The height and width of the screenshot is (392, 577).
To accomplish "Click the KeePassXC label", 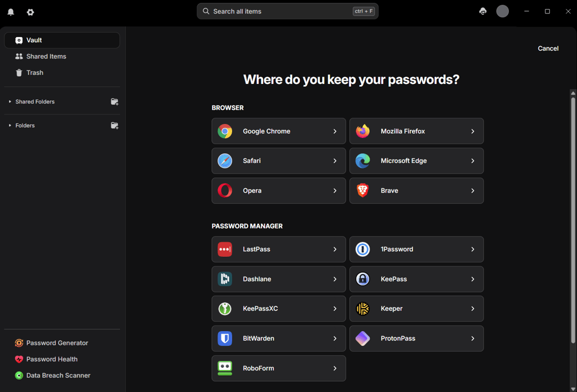I will point(260,309).
